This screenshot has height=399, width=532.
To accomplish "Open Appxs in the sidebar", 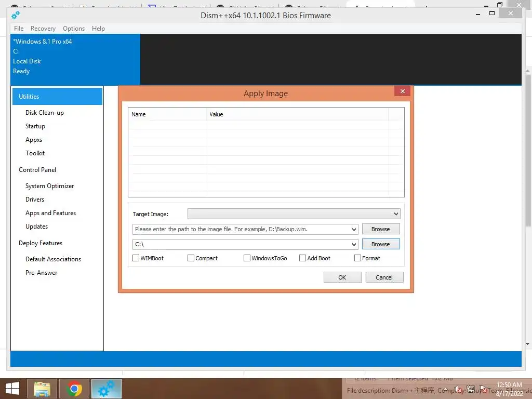I will [34, 140].
